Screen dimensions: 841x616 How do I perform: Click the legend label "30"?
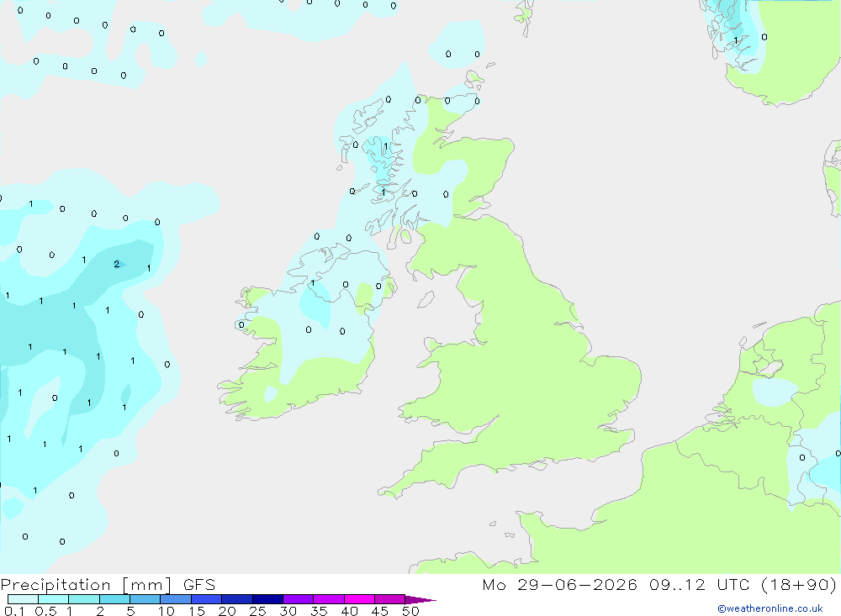point(288,611)
